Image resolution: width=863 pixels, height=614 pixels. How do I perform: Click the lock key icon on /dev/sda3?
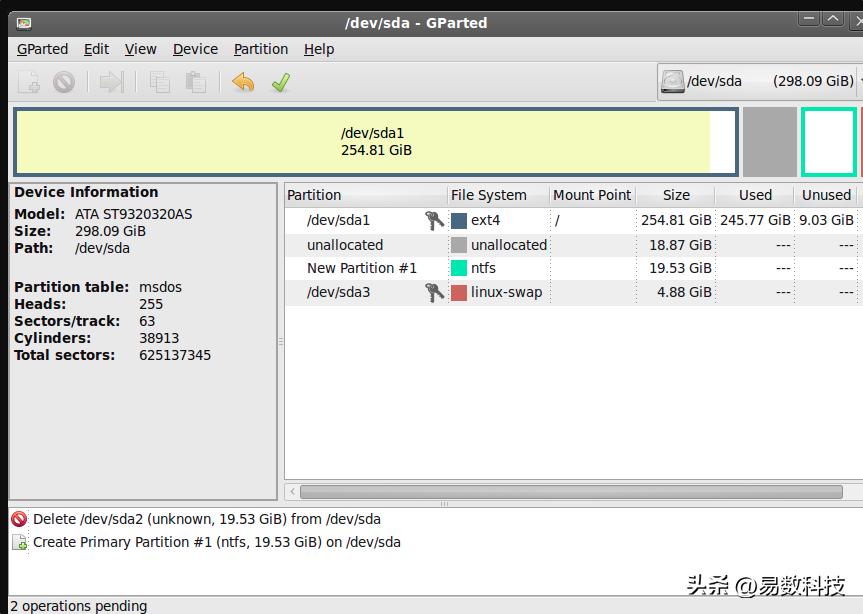click(x=434, y=292)
